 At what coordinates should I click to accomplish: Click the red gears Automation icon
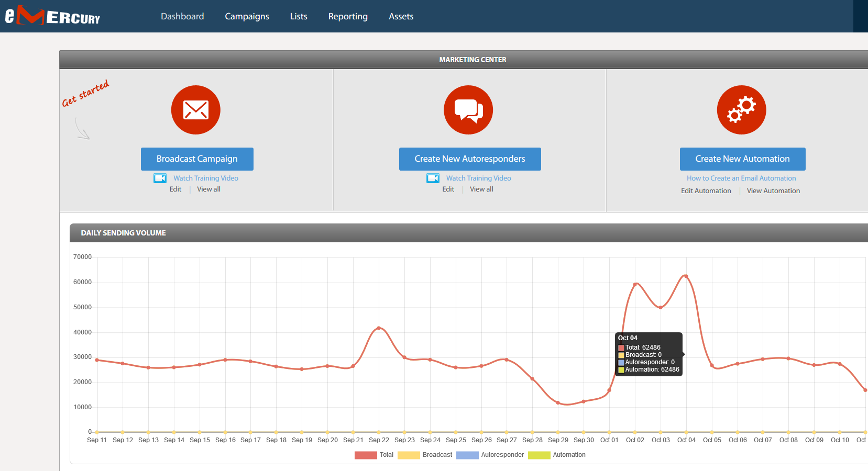[x=741, y=110]
